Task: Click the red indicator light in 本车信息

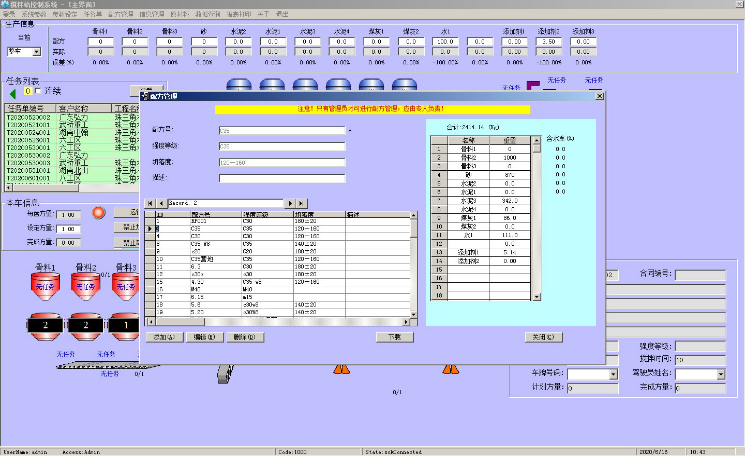Action: pos(99,212)
